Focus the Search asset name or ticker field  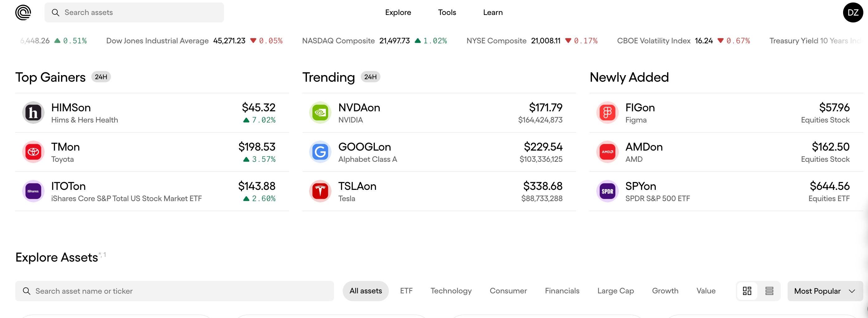pyautogui.click(x=174, y=291)
